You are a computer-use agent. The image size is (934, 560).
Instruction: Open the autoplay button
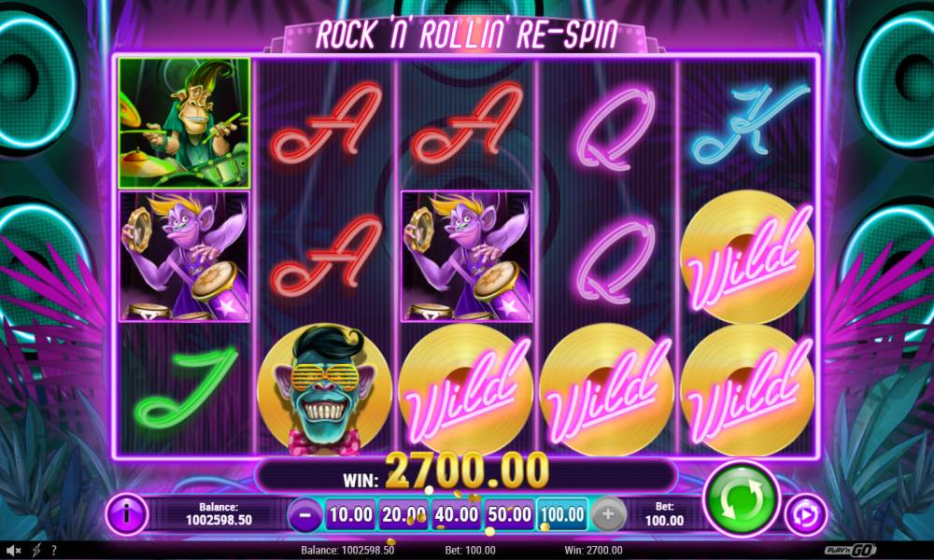pyautogui.click(x=805, y=515)
